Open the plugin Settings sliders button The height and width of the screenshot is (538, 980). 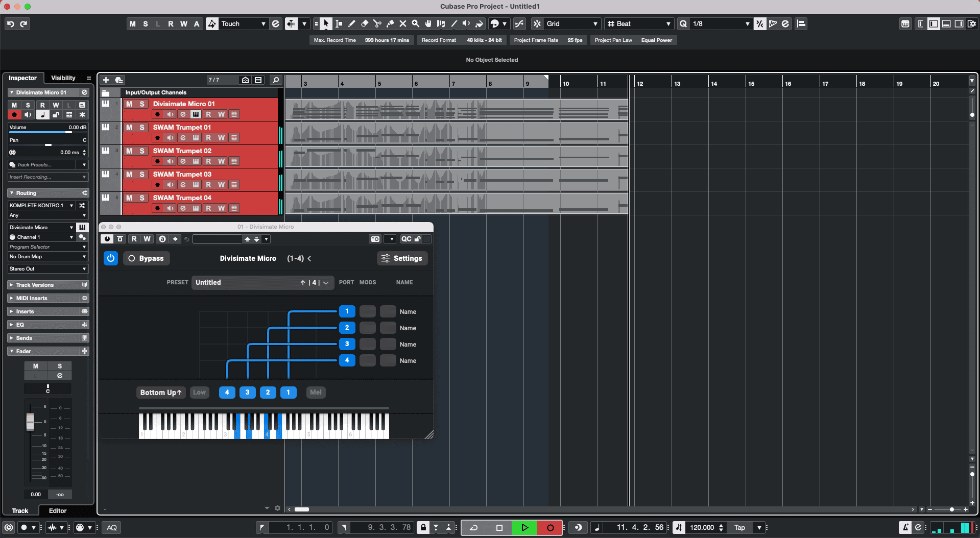[402, 258]
